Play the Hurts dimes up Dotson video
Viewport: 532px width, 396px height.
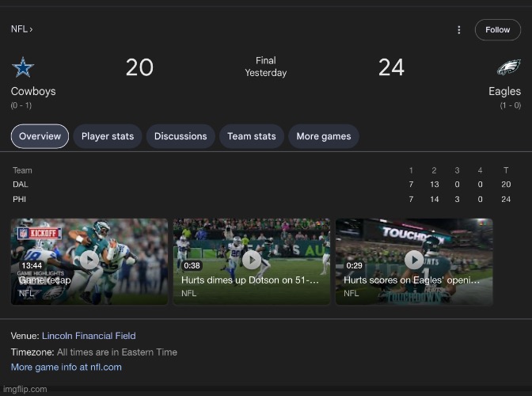[x=252, y=261]
